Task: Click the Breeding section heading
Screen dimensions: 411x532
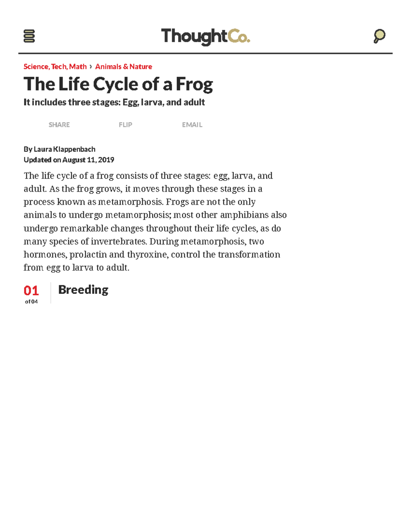Action: (83, 290)
